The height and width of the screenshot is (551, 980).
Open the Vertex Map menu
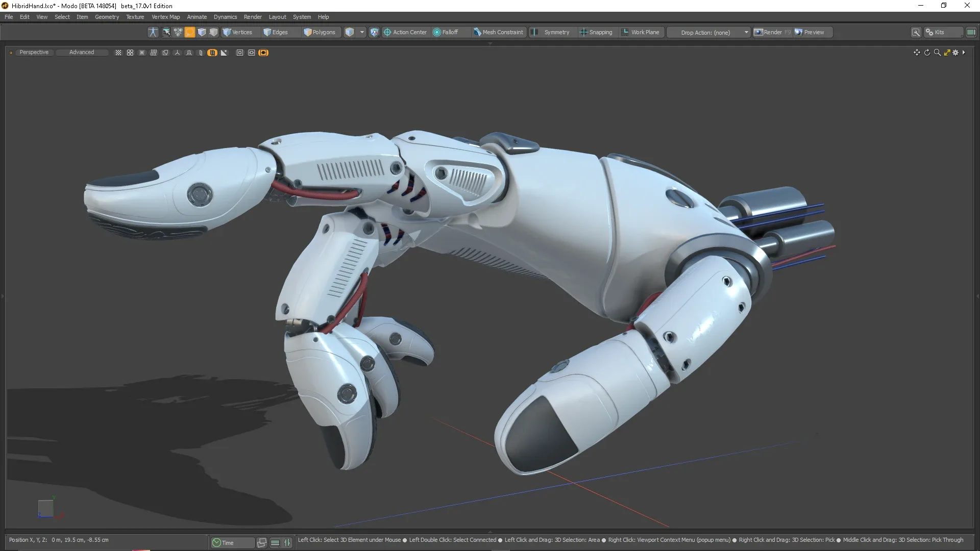(165, 17)
